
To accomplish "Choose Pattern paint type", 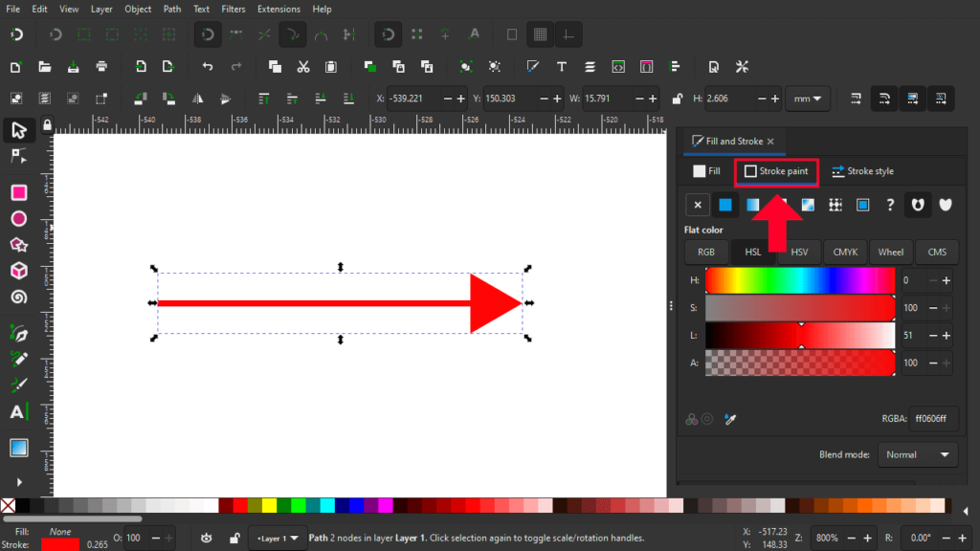I will 835,205.
